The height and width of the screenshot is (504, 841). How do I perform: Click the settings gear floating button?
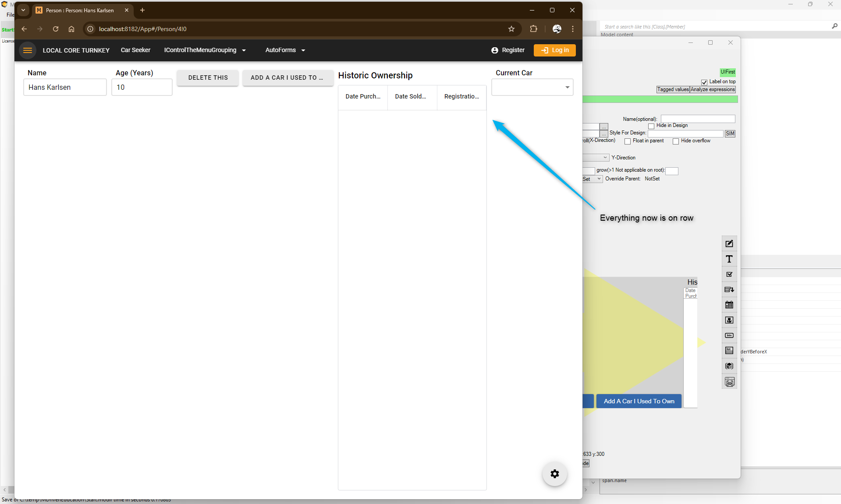click(554, 474)
